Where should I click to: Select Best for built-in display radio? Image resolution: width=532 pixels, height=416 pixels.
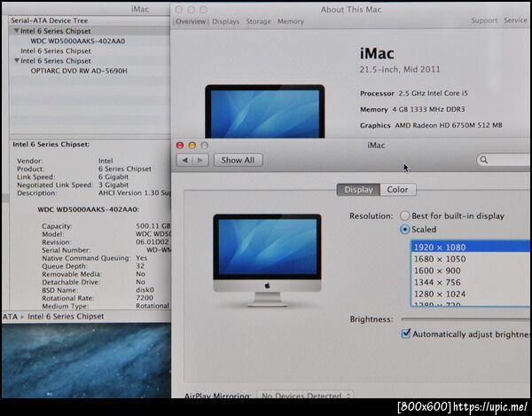click(x=405, y=216)
